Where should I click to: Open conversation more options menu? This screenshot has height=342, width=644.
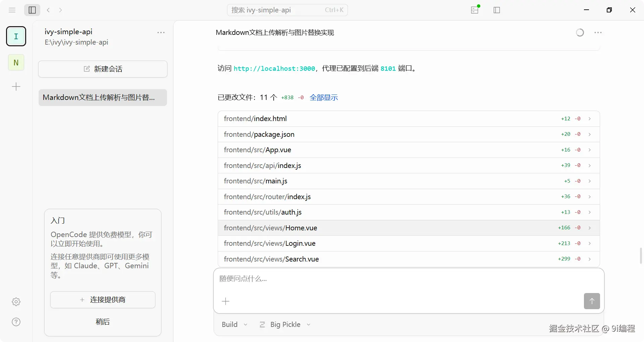(x=598, y=33)
